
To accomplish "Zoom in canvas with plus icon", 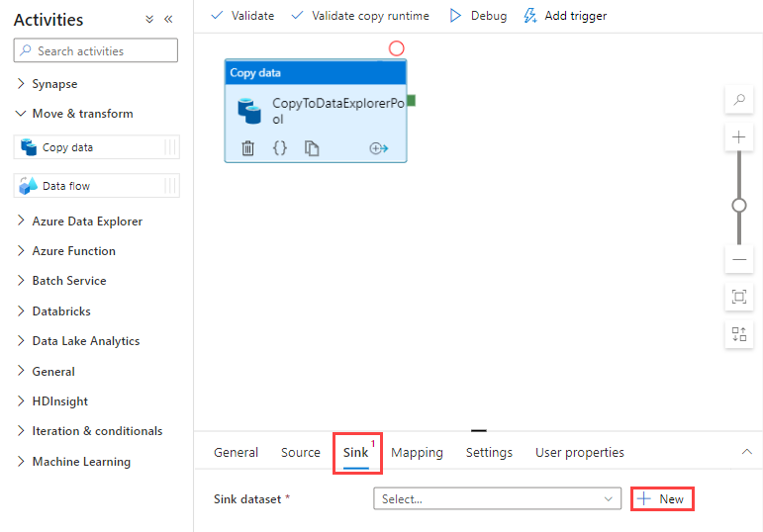I will [x=739, y=137].
